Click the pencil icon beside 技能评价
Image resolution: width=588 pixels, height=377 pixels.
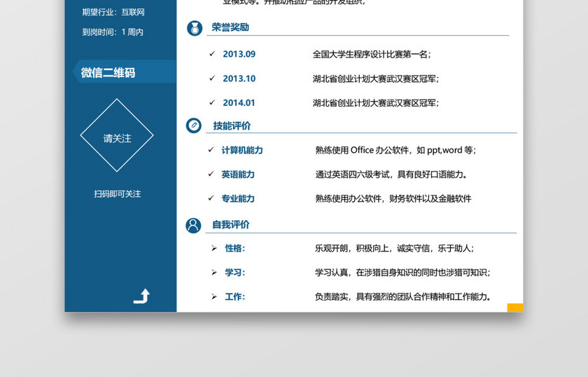pos(194,125)
